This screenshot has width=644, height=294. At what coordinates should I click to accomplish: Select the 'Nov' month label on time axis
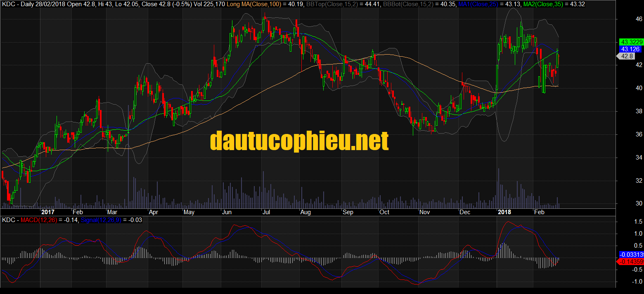424,212
